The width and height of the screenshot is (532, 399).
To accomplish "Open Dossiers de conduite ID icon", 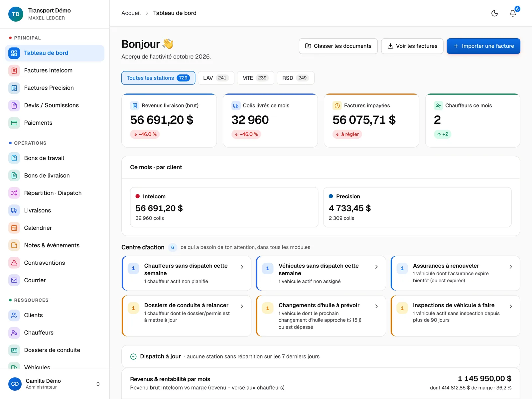I will tap(14, 350).
